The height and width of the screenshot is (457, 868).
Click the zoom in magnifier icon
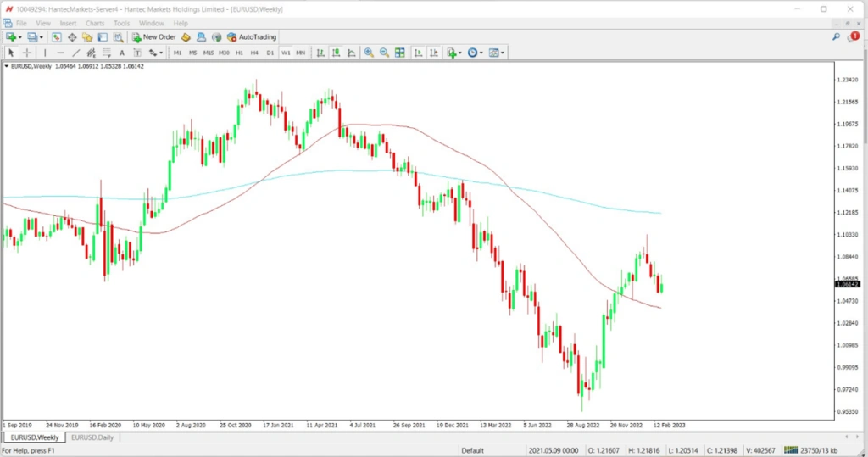pyautogui.click(x=369, y=53)
